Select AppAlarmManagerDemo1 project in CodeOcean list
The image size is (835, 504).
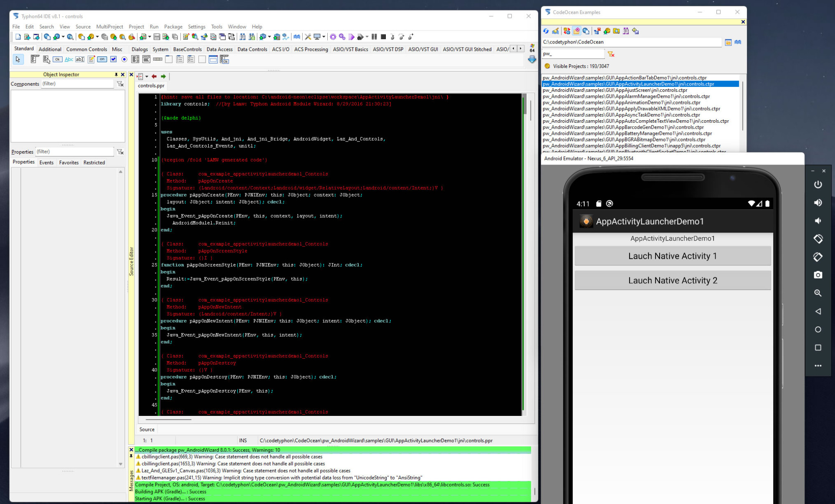coord(626,96)
